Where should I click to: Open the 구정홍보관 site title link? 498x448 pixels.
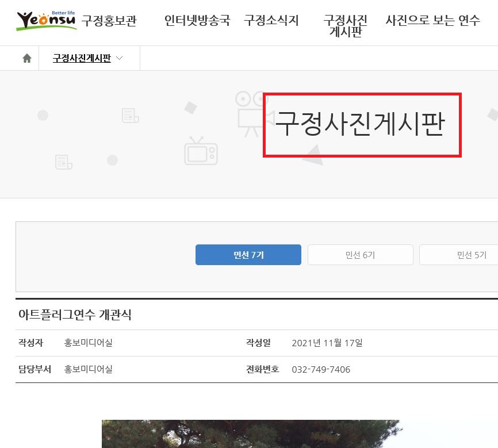click(x=109, y=21)
